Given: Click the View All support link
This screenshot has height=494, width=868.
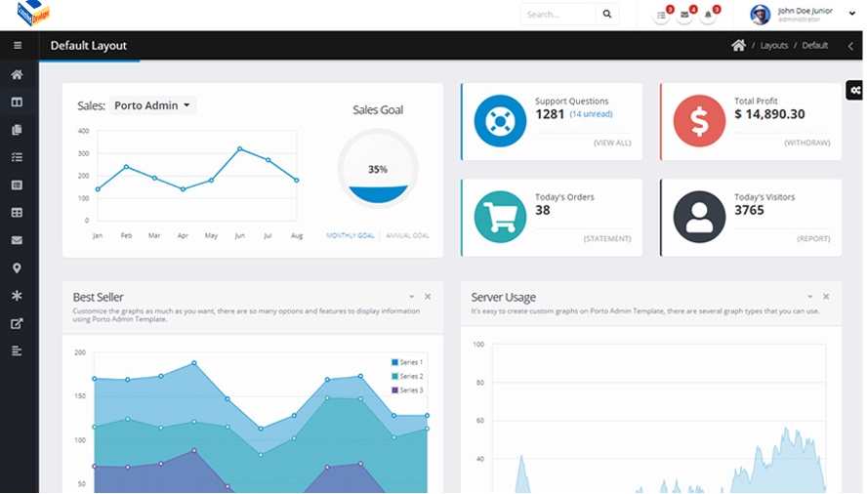Looking at the screenshot, I should (x=612, y=143).
